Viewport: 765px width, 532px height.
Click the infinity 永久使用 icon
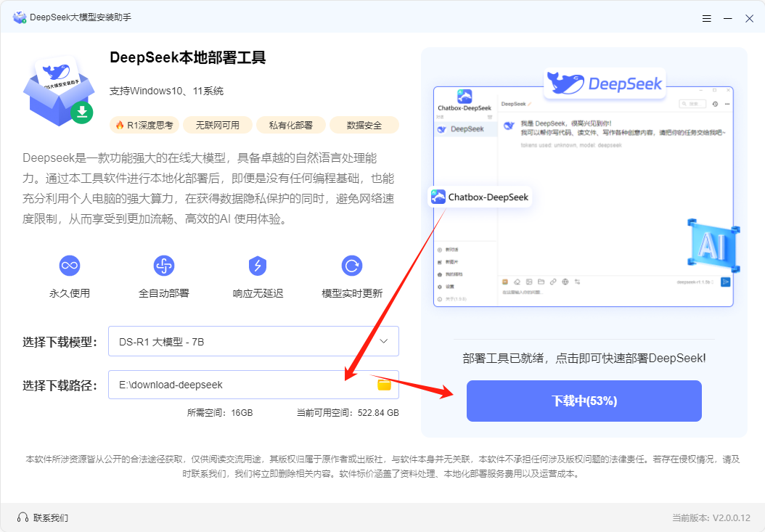[70, 266]
